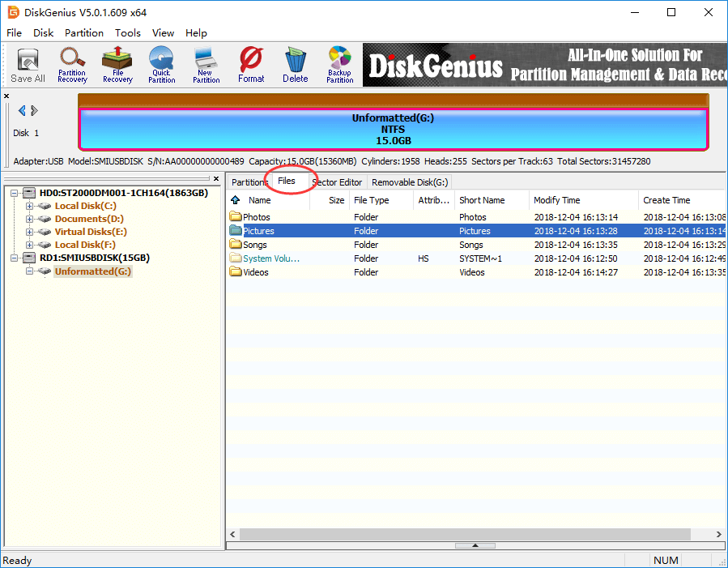Switch to the Partitions tab

pyautogui.click(x=249, y=182)
